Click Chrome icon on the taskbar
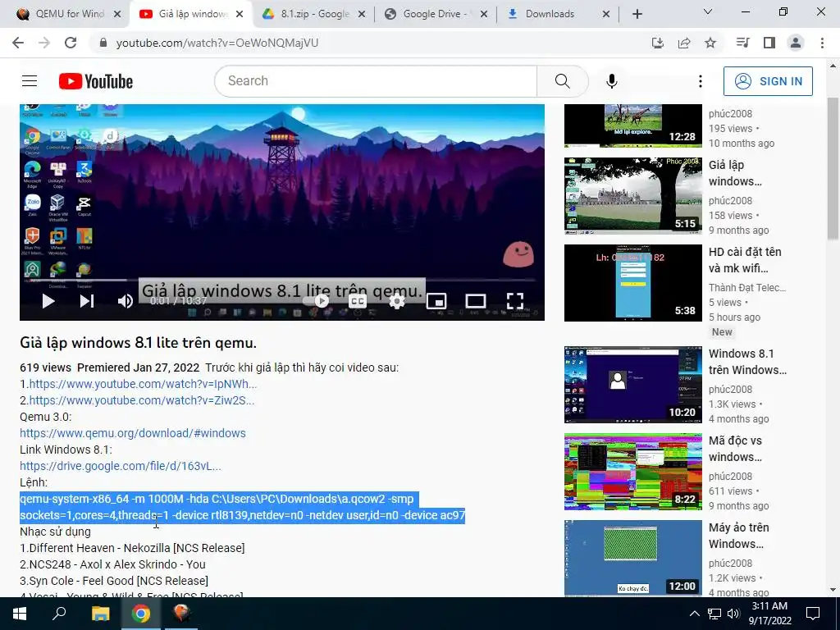Screen dimensions: 840x630 pos(141,614)
